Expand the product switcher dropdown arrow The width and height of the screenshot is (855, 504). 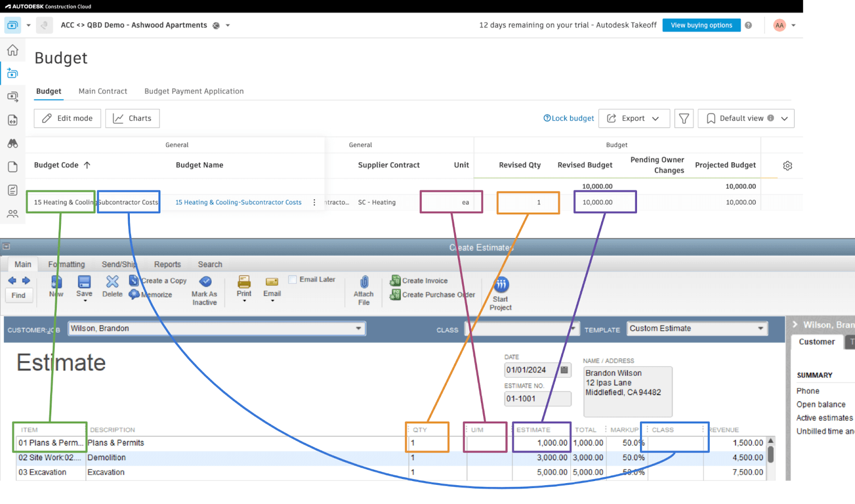pos(28,25)
